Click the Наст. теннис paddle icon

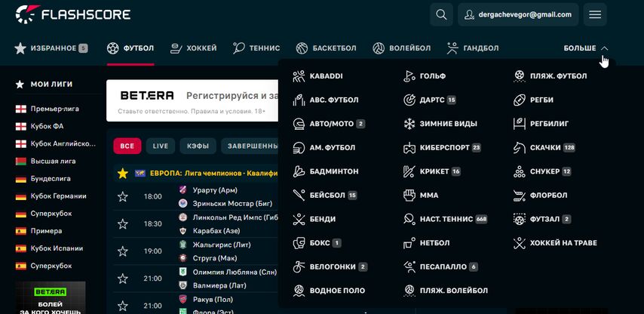click(x=409, y=219)
